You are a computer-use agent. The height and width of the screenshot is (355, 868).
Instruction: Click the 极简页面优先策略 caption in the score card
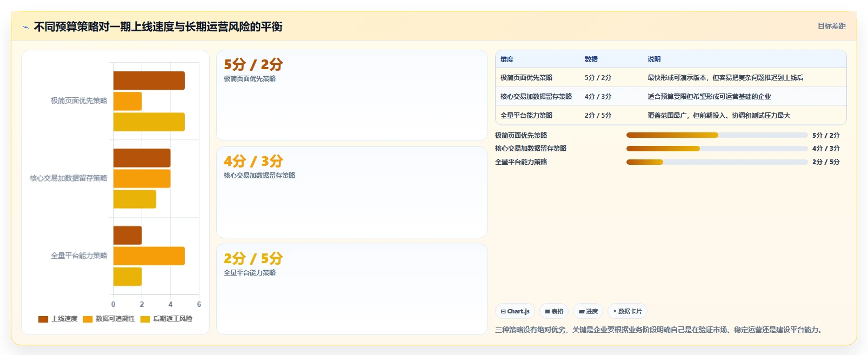click(250, 78)
